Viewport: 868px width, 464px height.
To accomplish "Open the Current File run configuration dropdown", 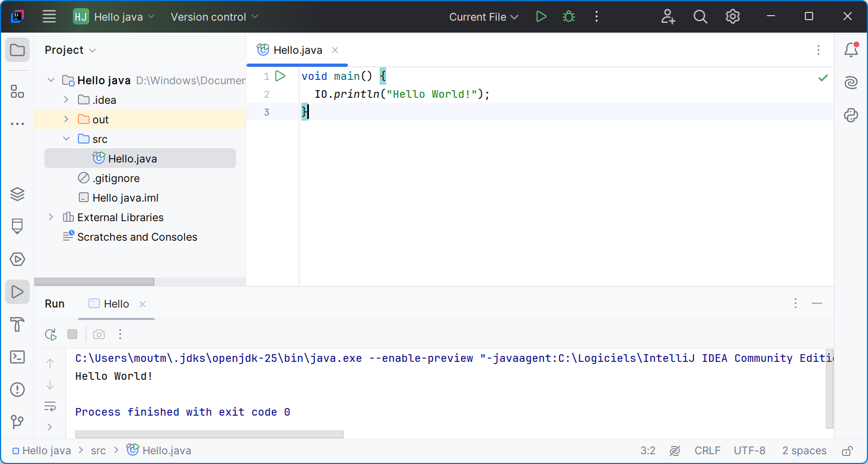I will 483,17.
